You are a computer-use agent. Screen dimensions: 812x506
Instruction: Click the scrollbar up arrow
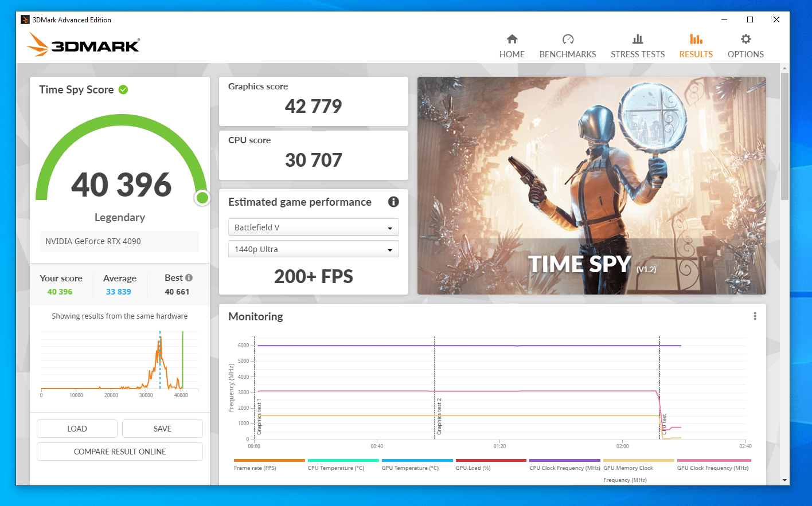pyautogui.click(x=784, y=68)
